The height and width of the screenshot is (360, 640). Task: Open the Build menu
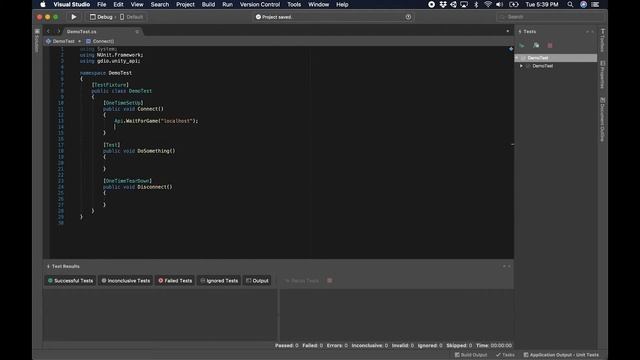pos(208,4)
